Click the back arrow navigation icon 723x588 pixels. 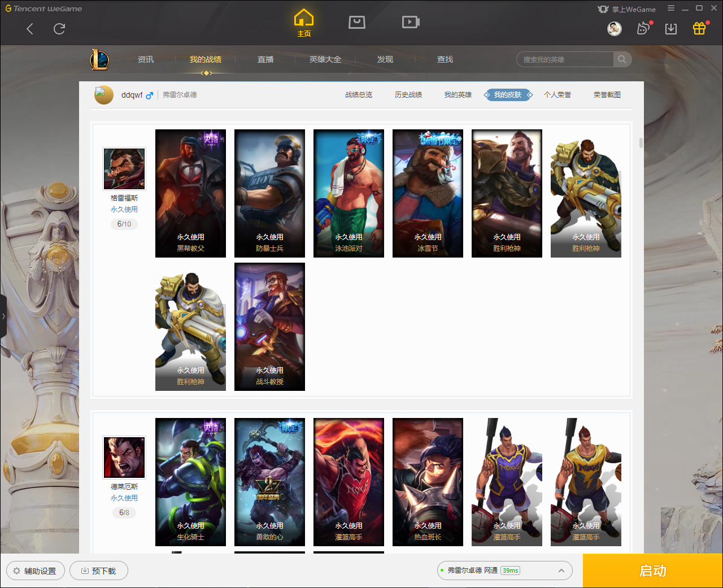[30, 29]
